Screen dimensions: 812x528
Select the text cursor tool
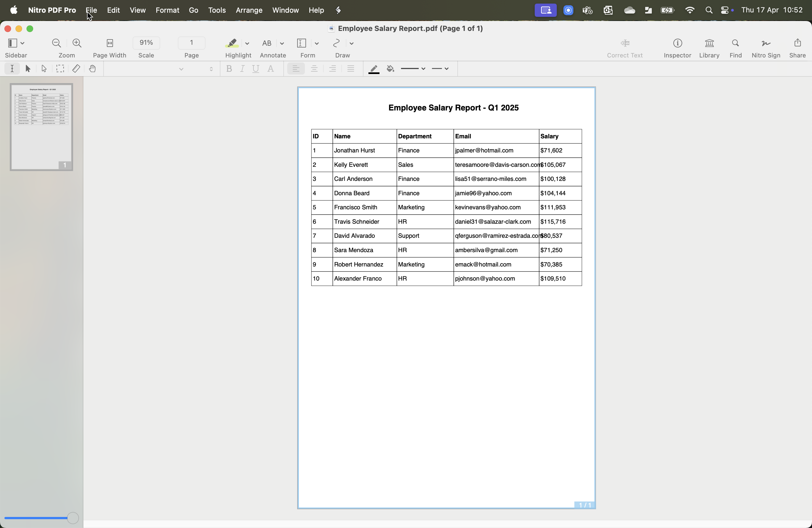pyautogui.click(x=12, y=68)
